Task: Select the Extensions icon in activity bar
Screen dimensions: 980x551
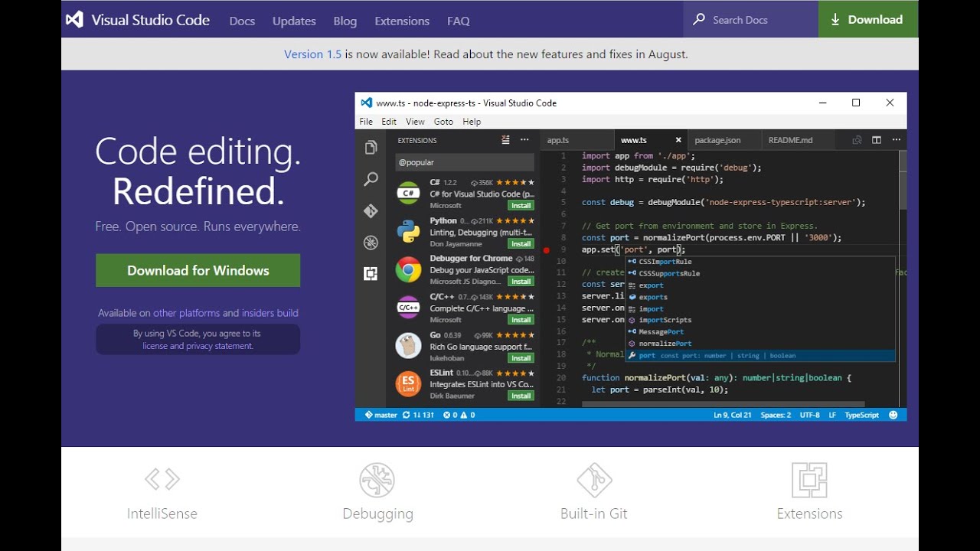Action: point(371,274)
